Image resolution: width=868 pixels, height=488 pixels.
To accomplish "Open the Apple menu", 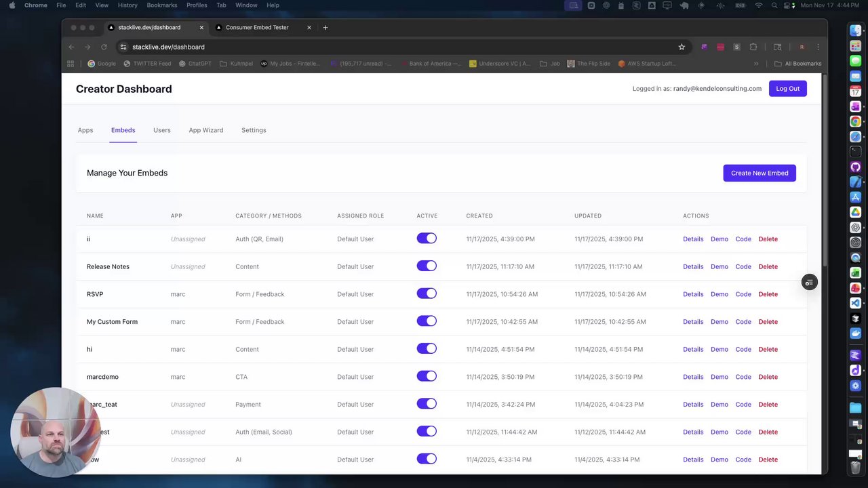I will pos(12,5).
